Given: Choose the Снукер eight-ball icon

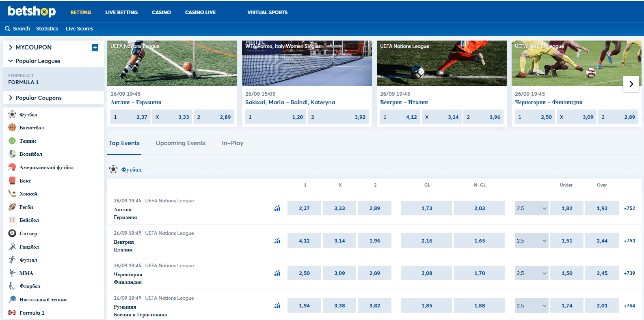Looking at the screenshot, I should coord(12,233).
